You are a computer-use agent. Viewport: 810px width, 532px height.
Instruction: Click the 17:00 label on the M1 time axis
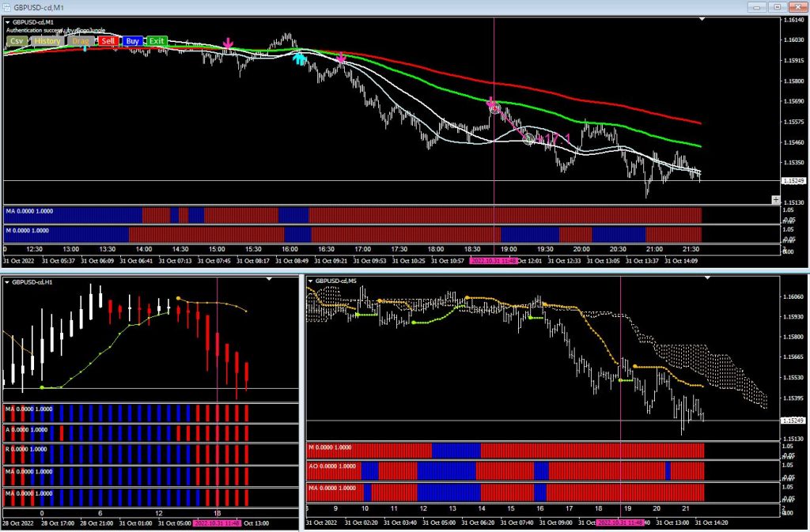[x=362, y=250]
